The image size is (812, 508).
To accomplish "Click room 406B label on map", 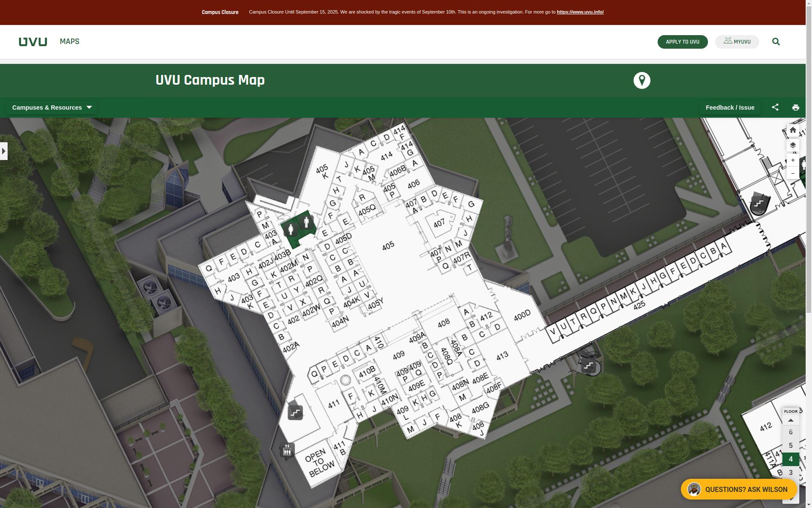I will (398, 171).
